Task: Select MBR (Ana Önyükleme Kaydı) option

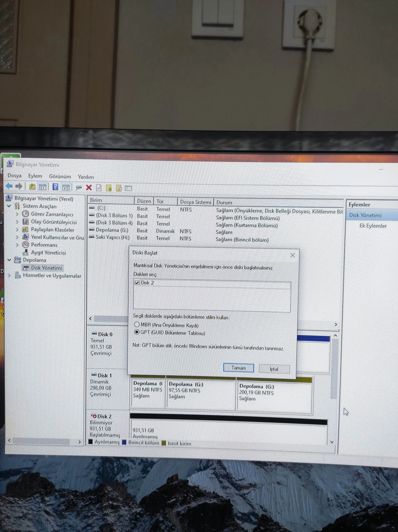Action: [137, 324]
